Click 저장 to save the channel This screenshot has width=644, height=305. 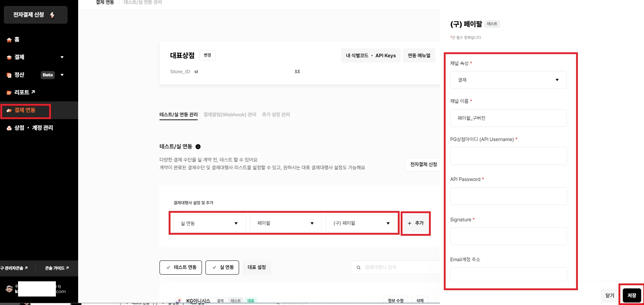tap(632, 295)
